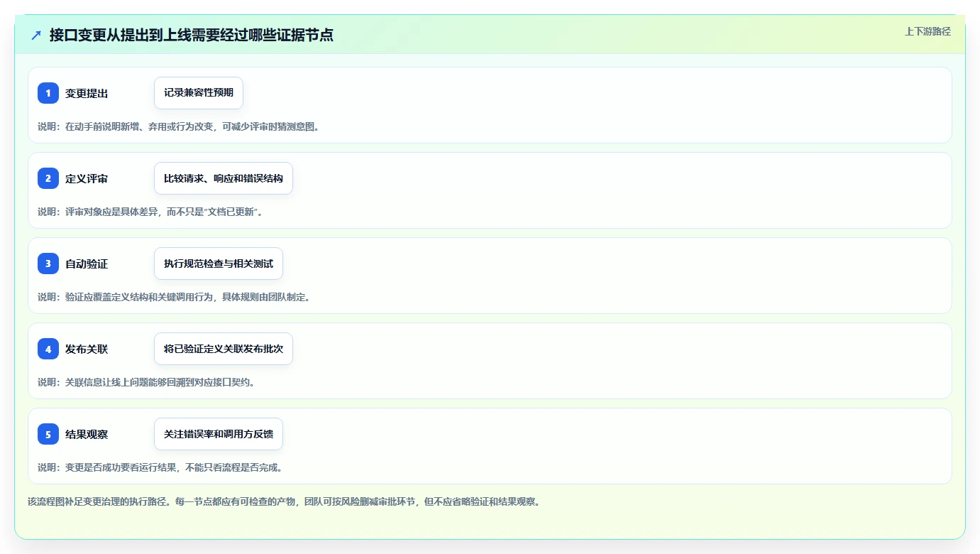Select the 执行规范检查与相关测试 chip
The height and width of the screenshot is (554, 980).
(x=219, y=264)
